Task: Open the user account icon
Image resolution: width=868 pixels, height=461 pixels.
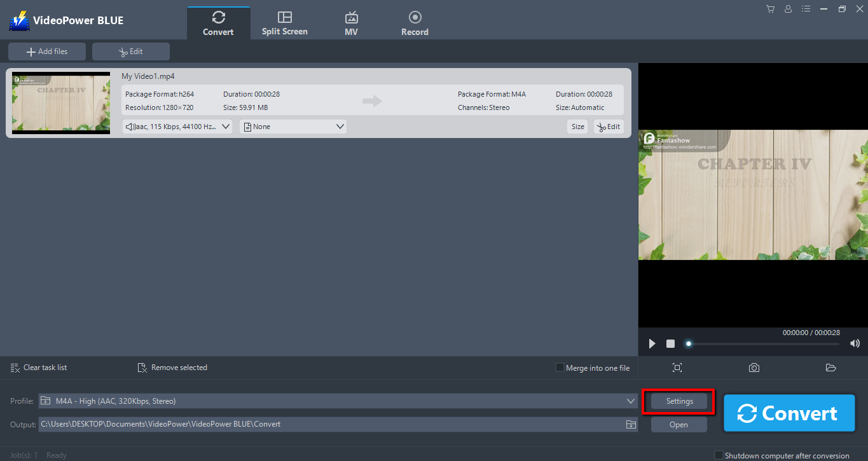Action: (x=789, y=9)
